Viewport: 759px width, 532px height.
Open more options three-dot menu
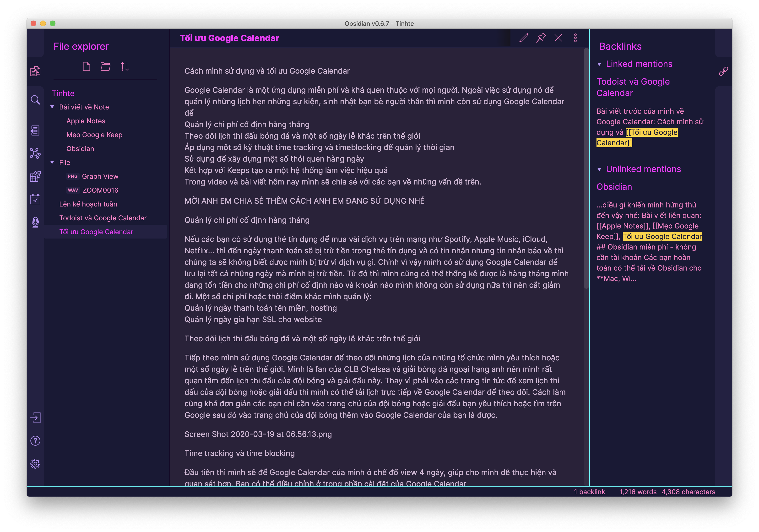(x=575, y=38)
